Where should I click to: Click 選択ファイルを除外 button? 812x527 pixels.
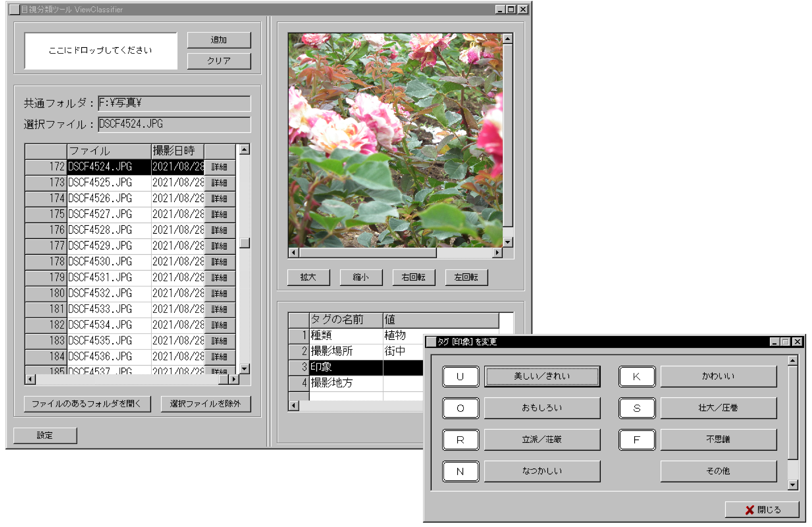(206, 404)
